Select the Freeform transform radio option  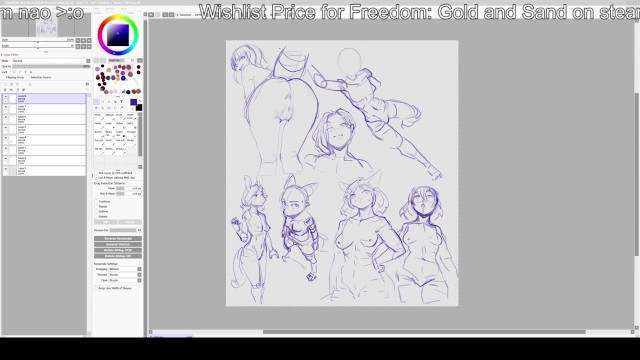(97, 202)
